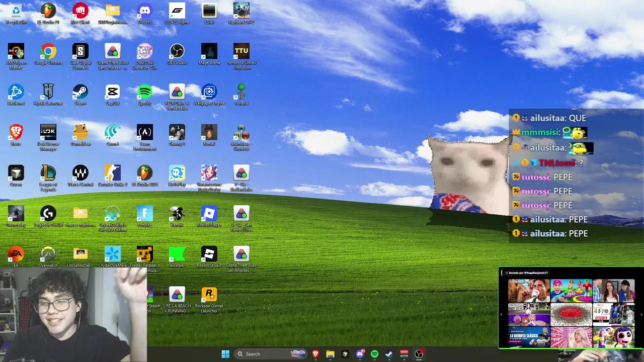Open the Recycle Bin desktop icon
Viewport: 644px width, 362px height.
coord(16,14)
